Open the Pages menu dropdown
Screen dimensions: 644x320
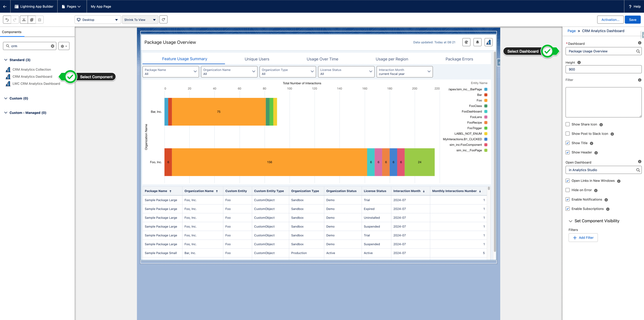(x=71, y=6)
